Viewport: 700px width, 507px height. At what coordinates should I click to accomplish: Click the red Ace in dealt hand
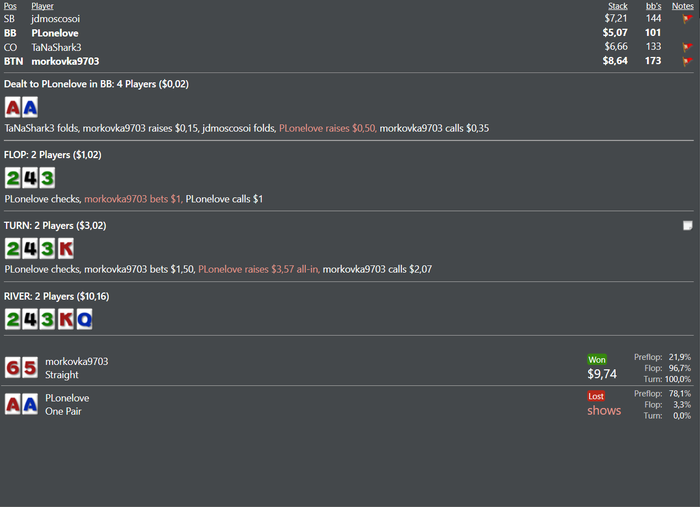coord(12,108)
